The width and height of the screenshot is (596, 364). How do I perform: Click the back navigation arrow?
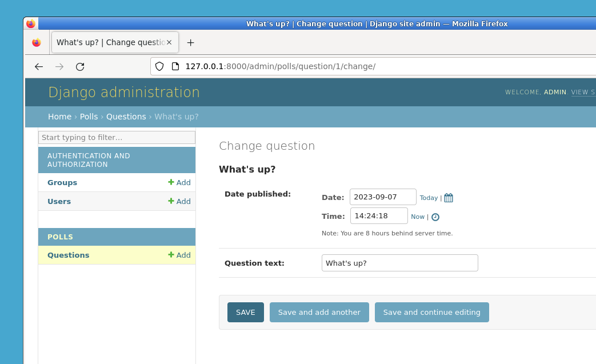(x=38, y=66)
